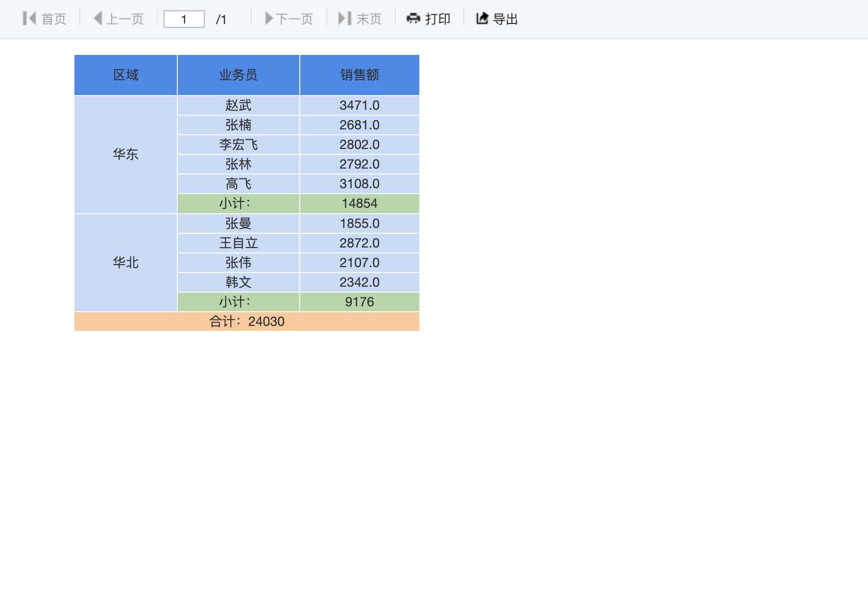Select the 华东 region cell
The width and height of the screenshot is (868, 596).
click(x=125, y=154)
